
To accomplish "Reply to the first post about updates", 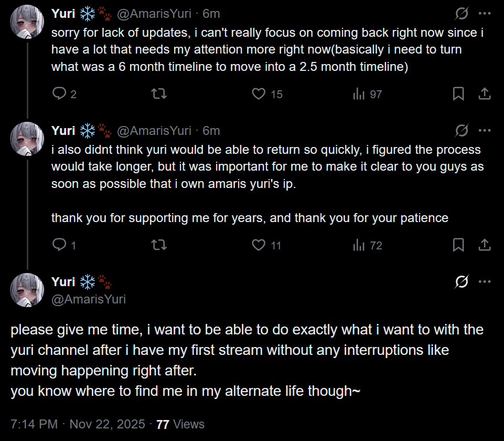I will click(x=60, y=94).
